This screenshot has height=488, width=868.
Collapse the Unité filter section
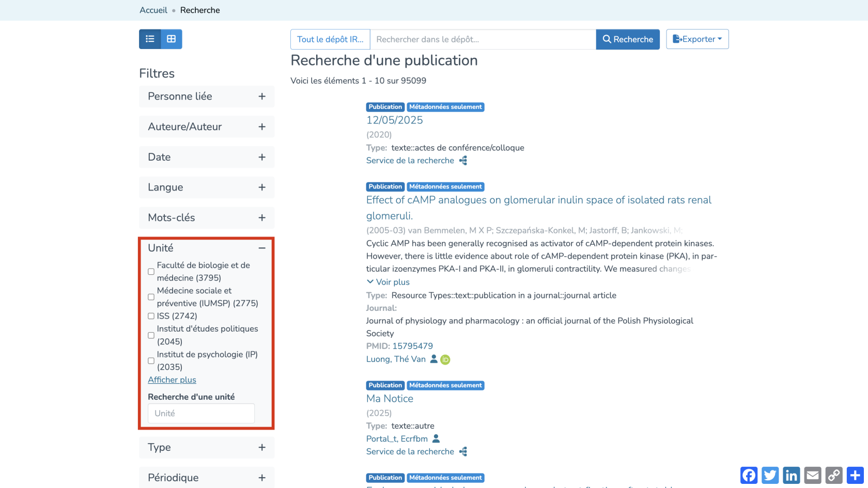(x=262, y=248)
